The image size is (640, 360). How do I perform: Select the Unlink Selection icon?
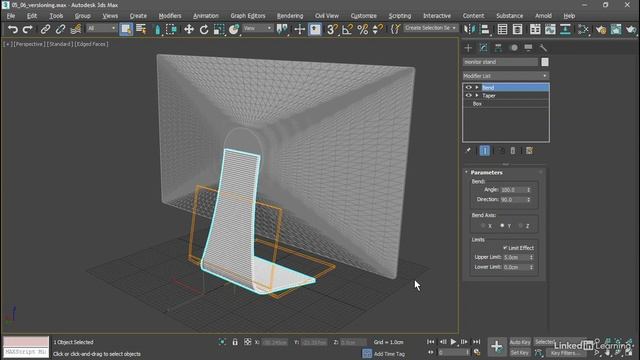click(x=60, y=29)
